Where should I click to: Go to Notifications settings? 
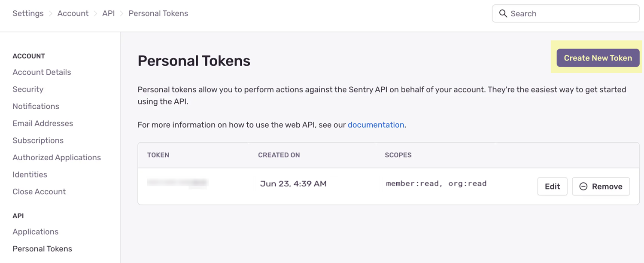[36, 107]
